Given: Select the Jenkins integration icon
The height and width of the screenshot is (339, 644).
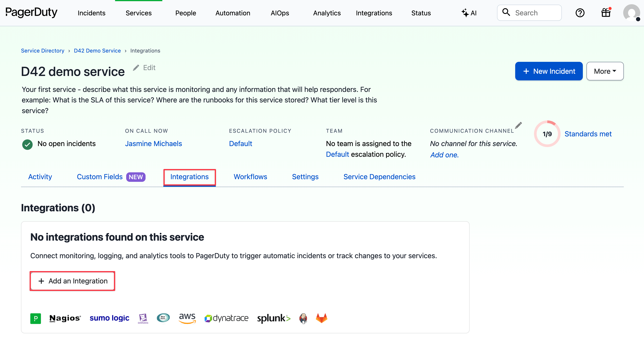Looking at the screenshot, I should point(303,318).
